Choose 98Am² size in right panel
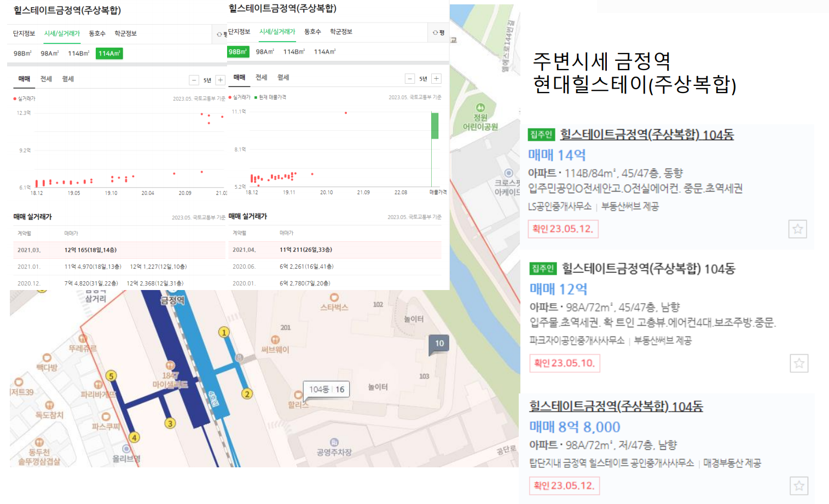The height and width of the screenshot is (504, 829). (265, 51)
